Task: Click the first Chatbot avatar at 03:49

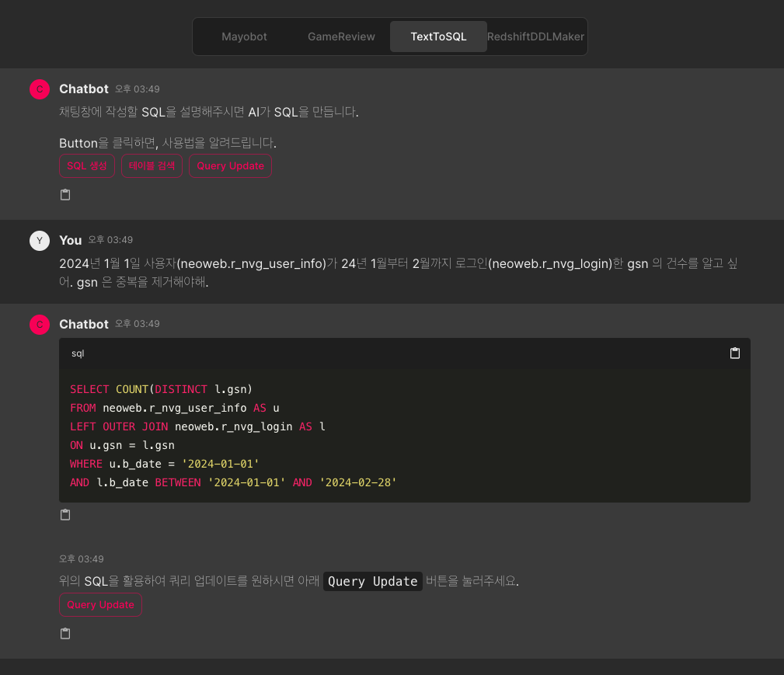Action: pyautogui.click(x=40, y=89)
